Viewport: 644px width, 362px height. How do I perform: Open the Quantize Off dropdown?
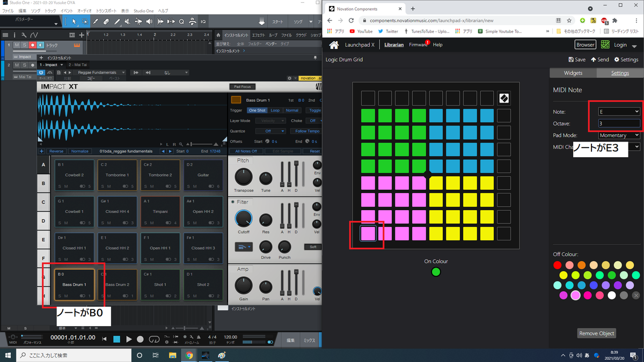pyautogui.click(x=271, y=131)
